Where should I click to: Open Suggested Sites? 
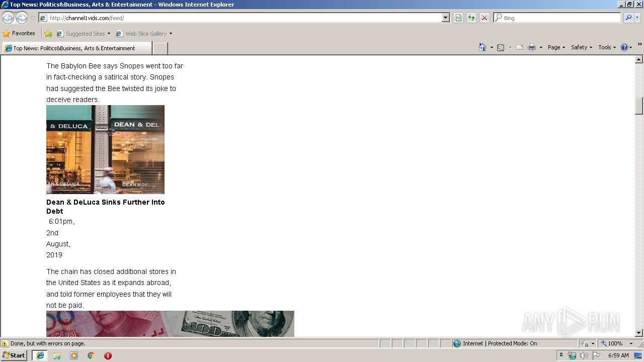pos(83,34)
